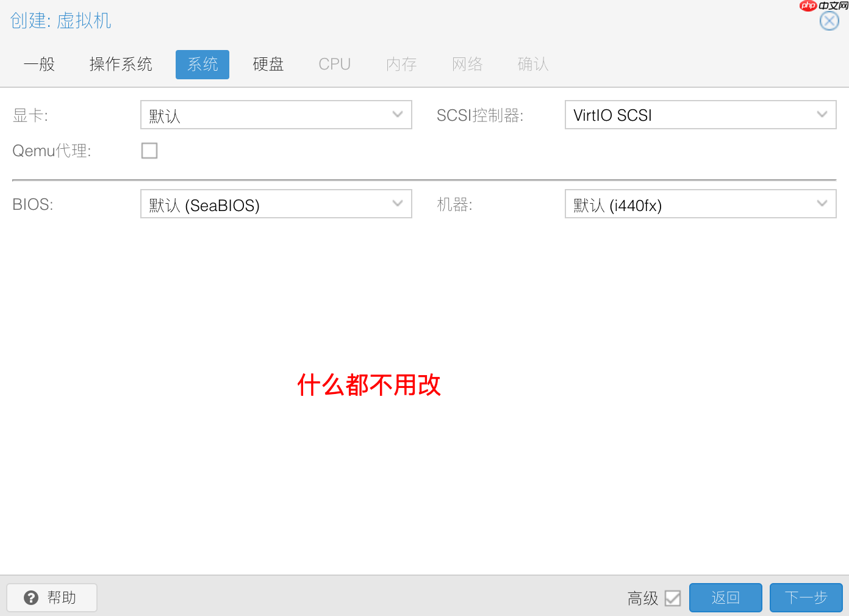Click the 显卡 dropdown arrow
This screenshot has height=616, width=849.
(398, 114)
